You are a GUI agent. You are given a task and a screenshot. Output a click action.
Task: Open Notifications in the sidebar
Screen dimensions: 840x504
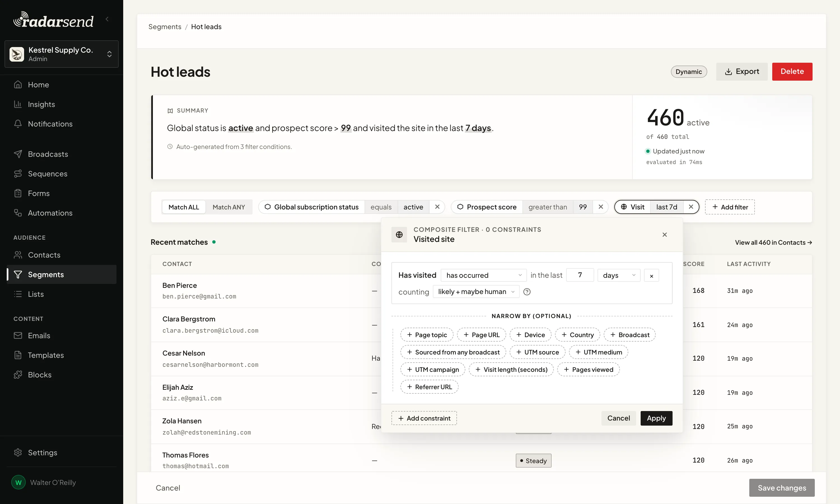pyautogui.click(x=61, y=124)
